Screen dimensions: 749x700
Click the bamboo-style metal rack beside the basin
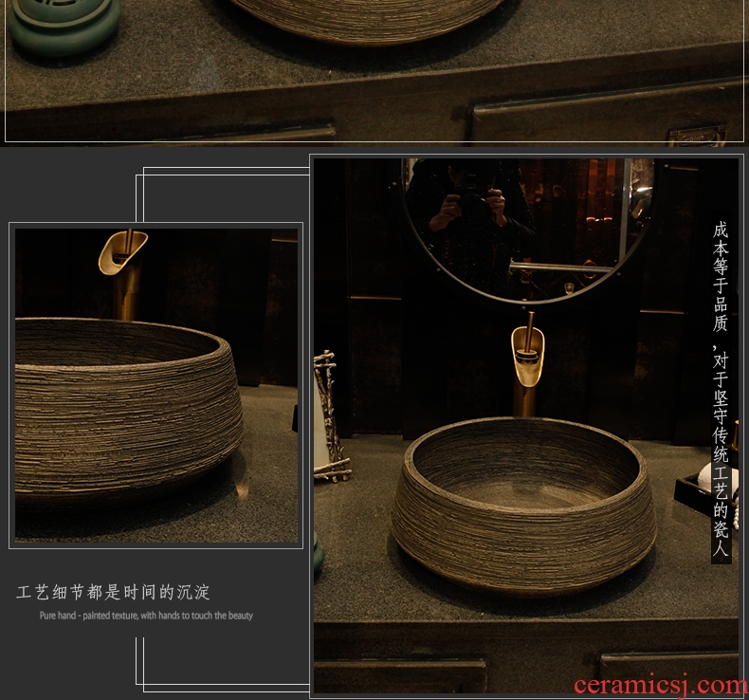(329, 417)
